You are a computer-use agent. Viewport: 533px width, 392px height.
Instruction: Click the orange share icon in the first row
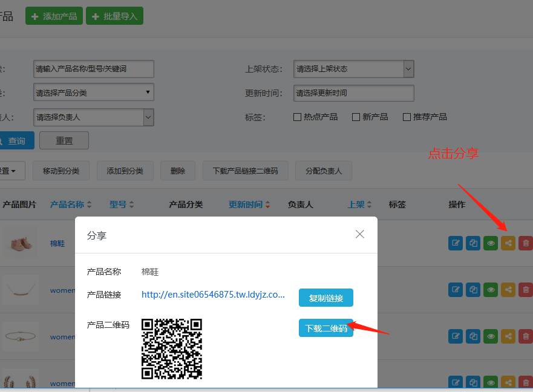click(x=508, y=243)
